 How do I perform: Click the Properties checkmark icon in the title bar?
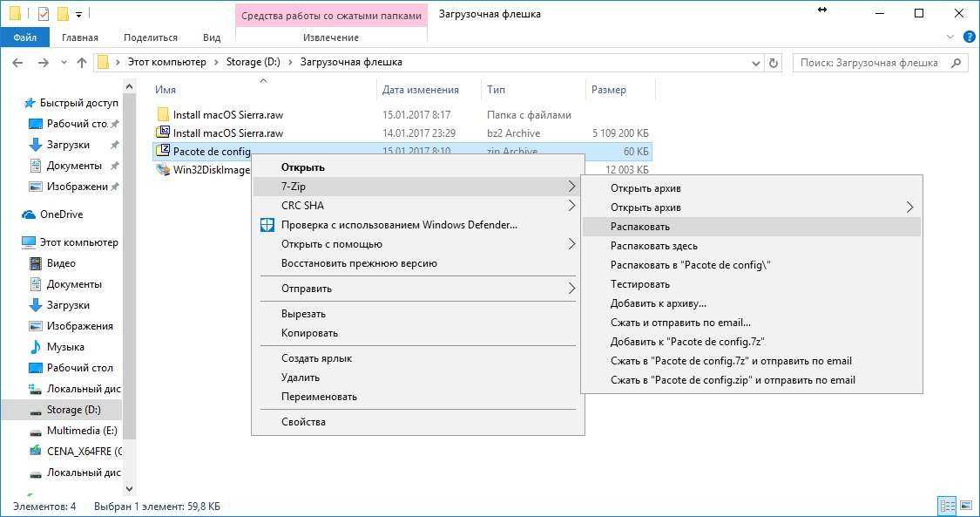click(44, 14)
